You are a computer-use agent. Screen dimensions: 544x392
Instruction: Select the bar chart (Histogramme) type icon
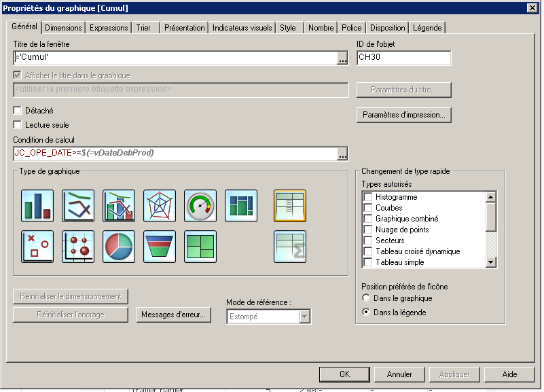37,206
